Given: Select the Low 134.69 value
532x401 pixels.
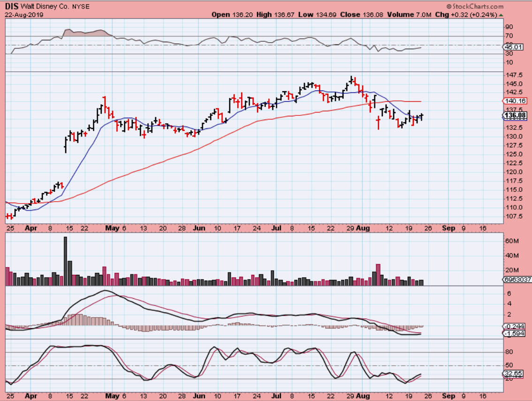Looking at the screenshot, I should point(317,15).
